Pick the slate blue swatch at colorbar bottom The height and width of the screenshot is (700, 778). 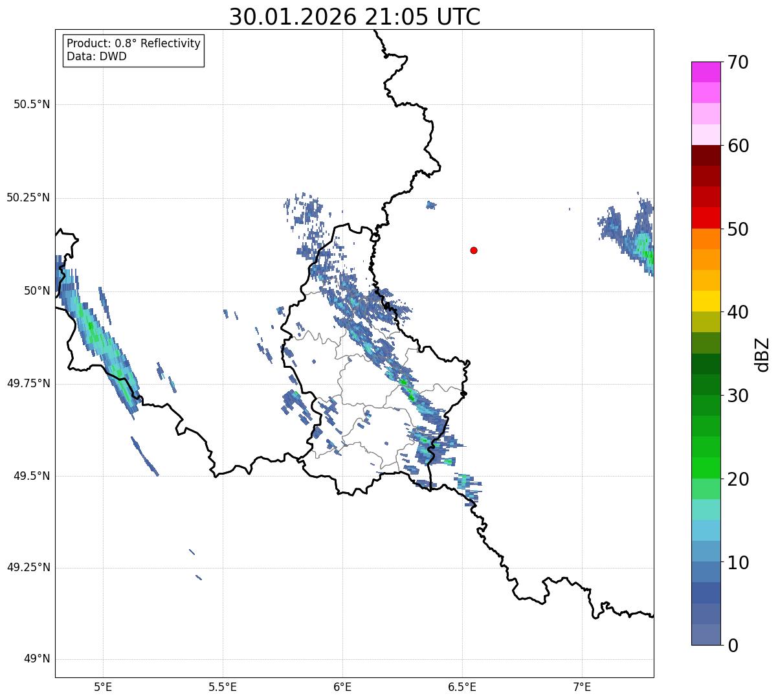[x=706, y=635]
